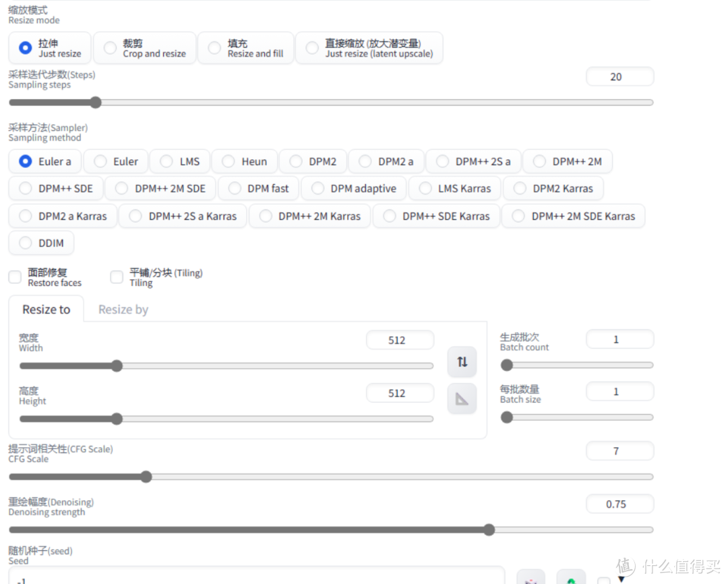The width and height of the screenshot is (728, 584).
Task: Select the Crop and resize mode
Action: [x=109, y=48]
